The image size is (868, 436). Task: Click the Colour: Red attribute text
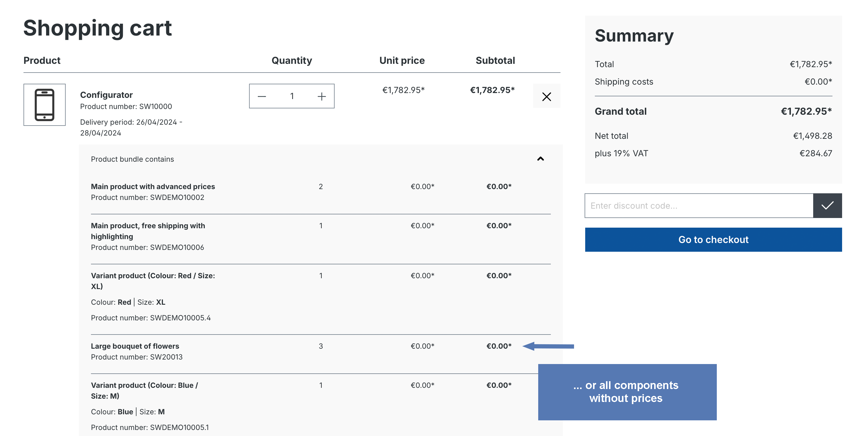coord(111,302)
